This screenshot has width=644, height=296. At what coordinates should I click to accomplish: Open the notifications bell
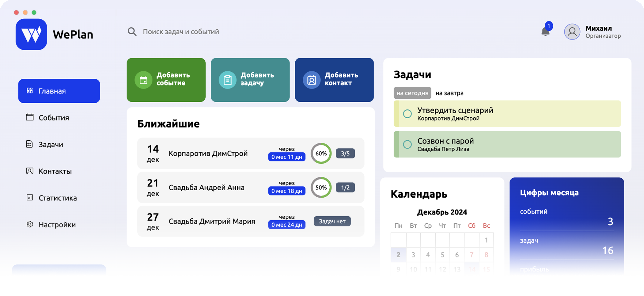coord(545,31)
